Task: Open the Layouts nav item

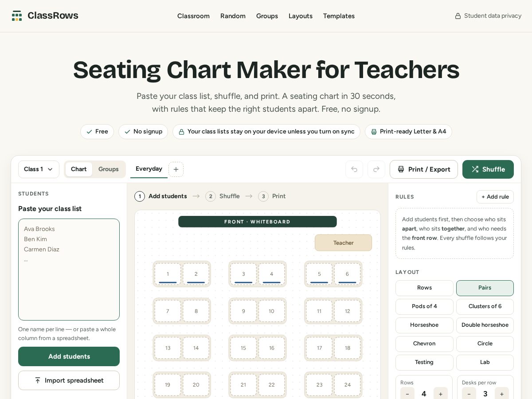Action: pyautogui.click(x=301, y=16)
